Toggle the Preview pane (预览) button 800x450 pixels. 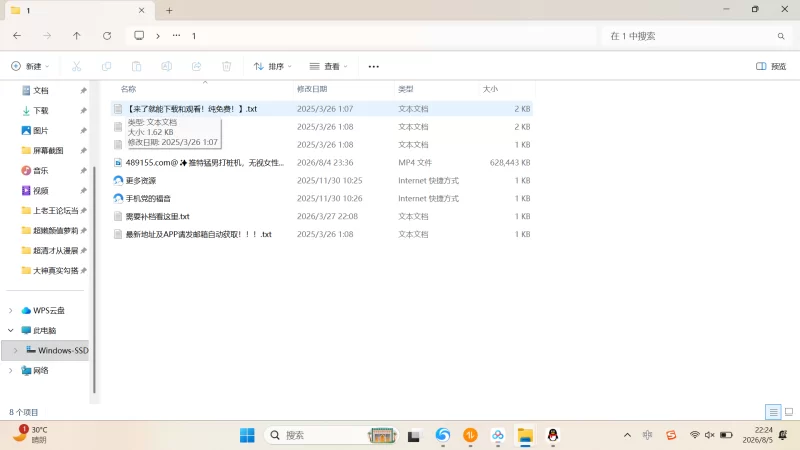click(x=771, y=66)
